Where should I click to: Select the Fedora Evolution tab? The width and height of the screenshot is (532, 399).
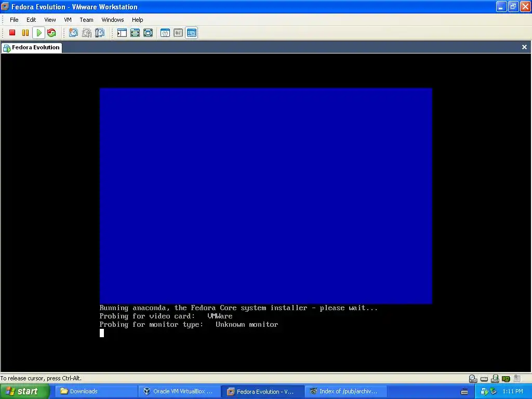(32, 47)
